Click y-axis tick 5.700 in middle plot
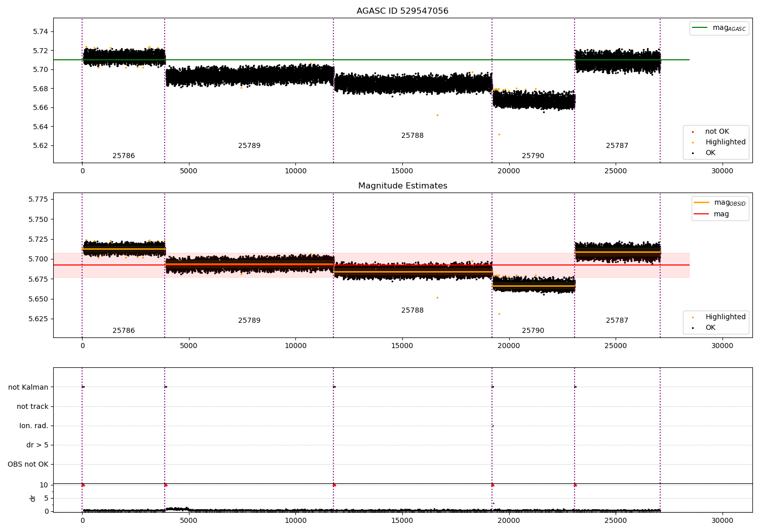Screen dimensions: 760x532 tap(38, 259)
